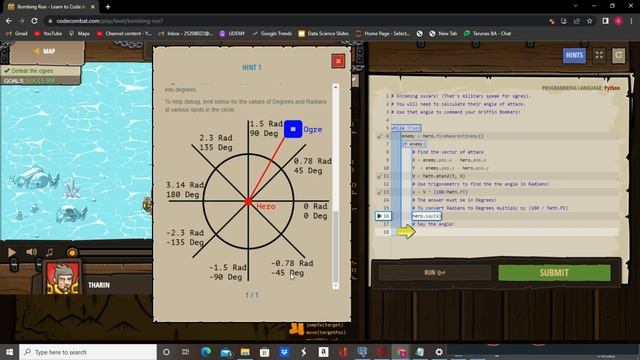Open the tab search dropdown chevron
Image resolution: width=640 pixels, height=360 pixels.
575,6
